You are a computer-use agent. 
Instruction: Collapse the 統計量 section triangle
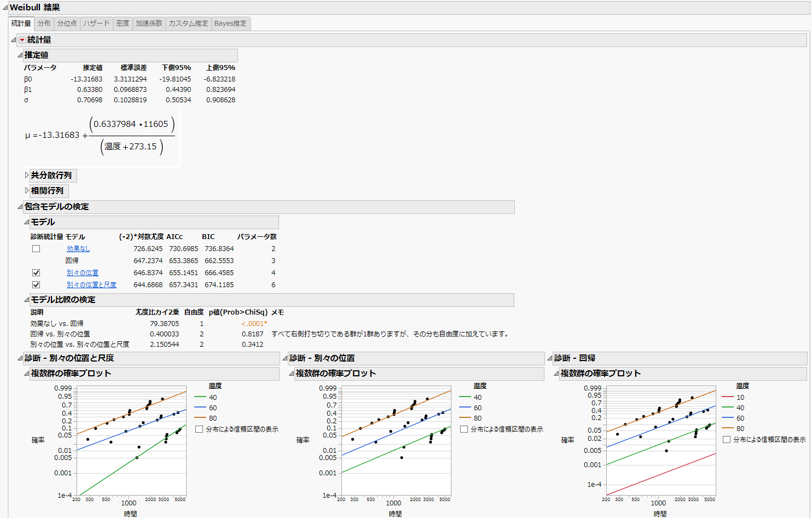click(x=13, y=40)
